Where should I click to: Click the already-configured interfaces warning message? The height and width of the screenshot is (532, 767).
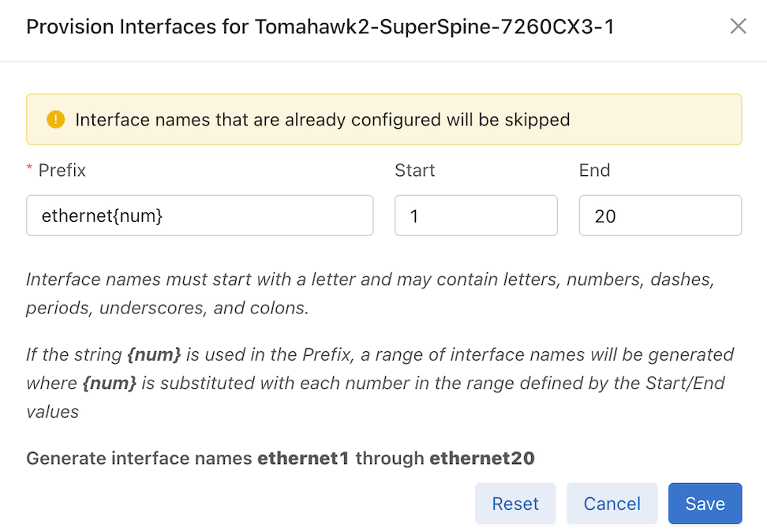(322, 120)
